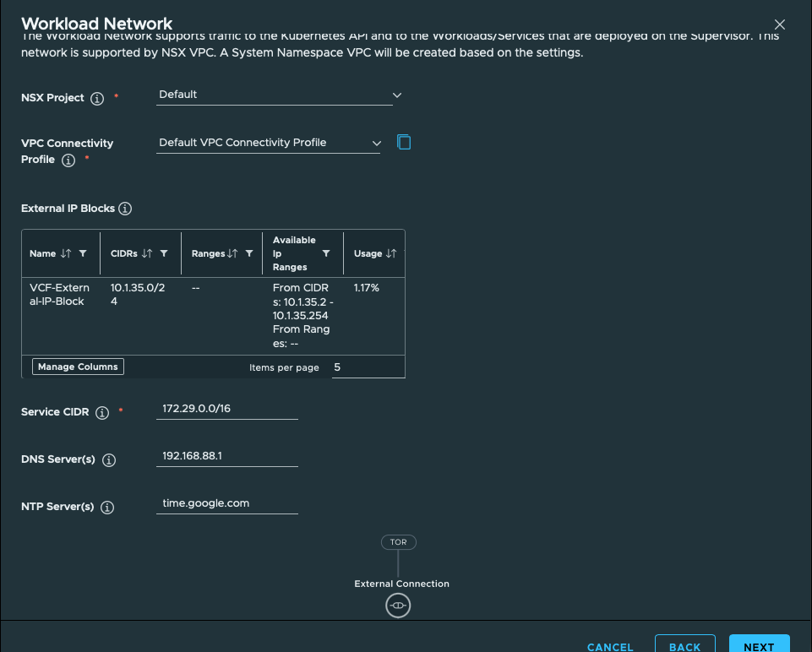Viewport: 812px width, 652px height.
Task: Click the NTP Server(s) input field
Action: click(226, 503)
